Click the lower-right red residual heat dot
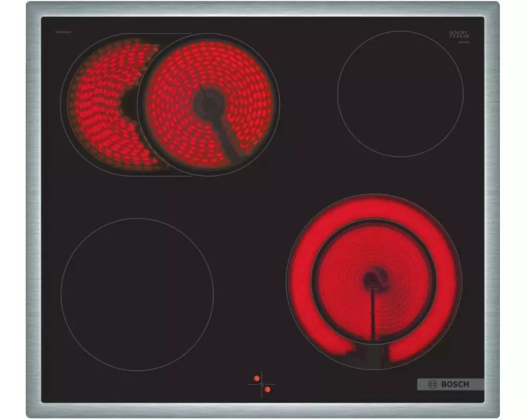525x420 pixels. [267, 389]
